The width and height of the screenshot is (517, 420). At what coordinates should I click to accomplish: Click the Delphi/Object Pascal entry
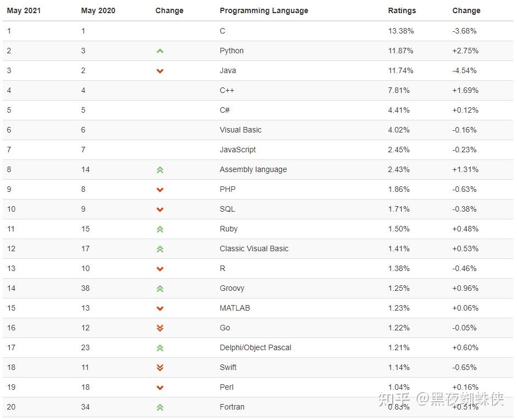255,347
